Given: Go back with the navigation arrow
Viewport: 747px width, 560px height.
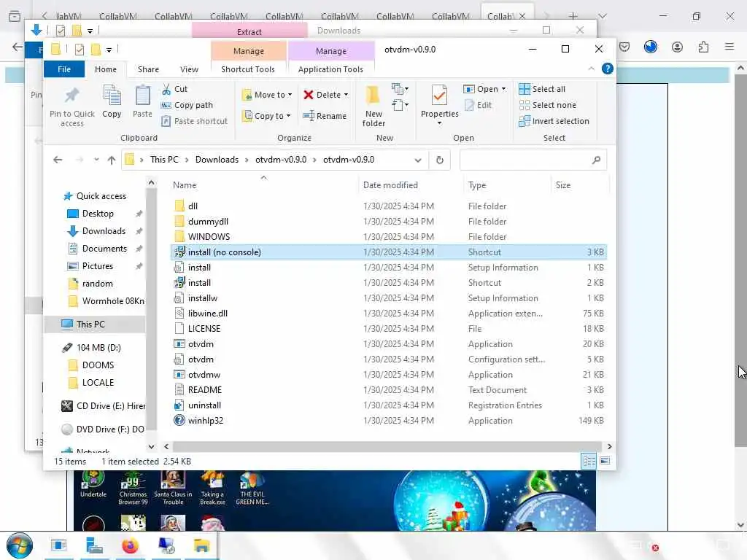Looking at the screenshot, I should 58,160.
